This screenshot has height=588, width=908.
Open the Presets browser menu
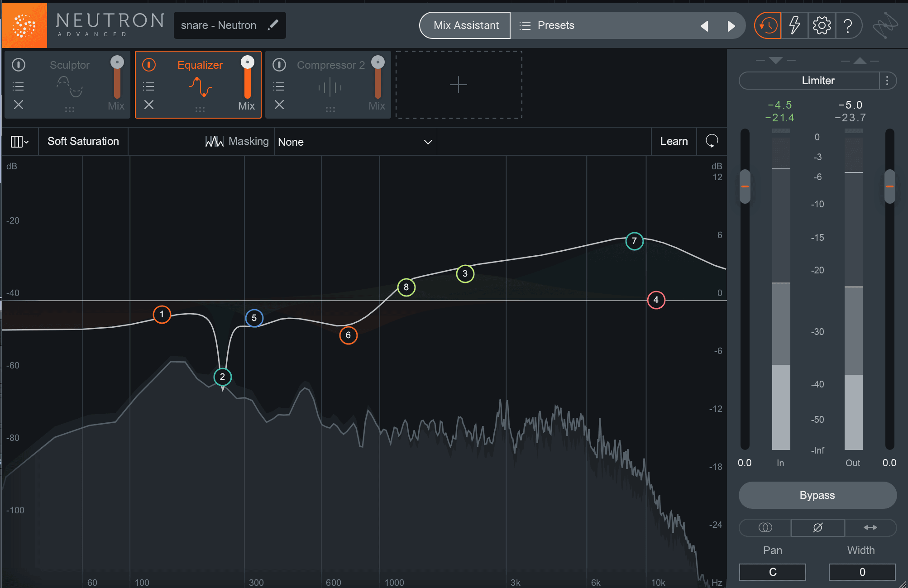(x=547, y=25)
